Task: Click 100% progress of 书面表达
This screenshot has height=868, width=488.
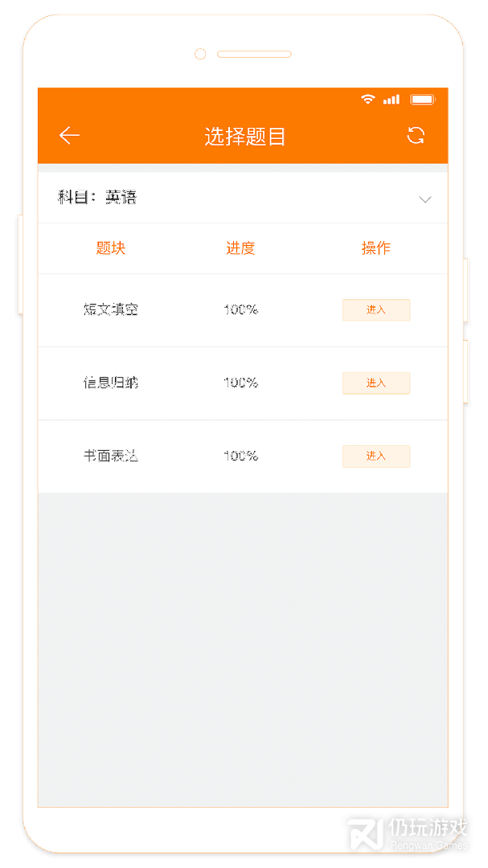Action: pos(240,456)
